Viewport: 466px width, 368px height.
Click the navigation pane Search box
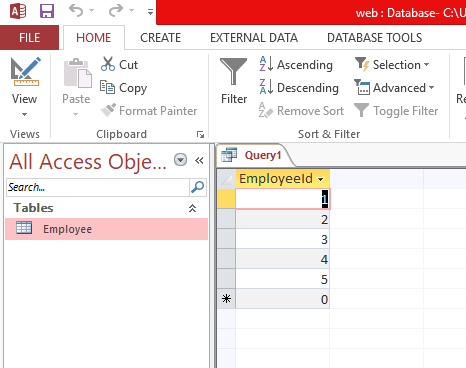pos(98,187)
